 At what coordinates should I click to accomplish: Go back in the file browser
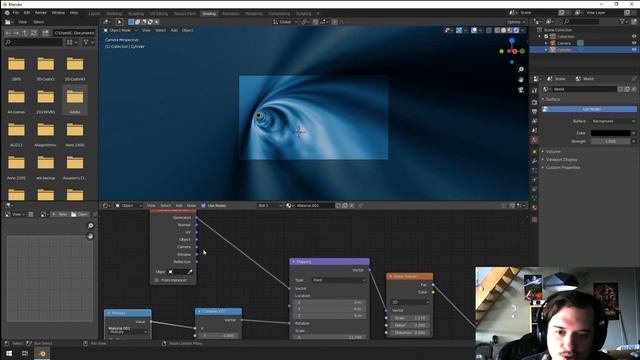pos(8,33)
